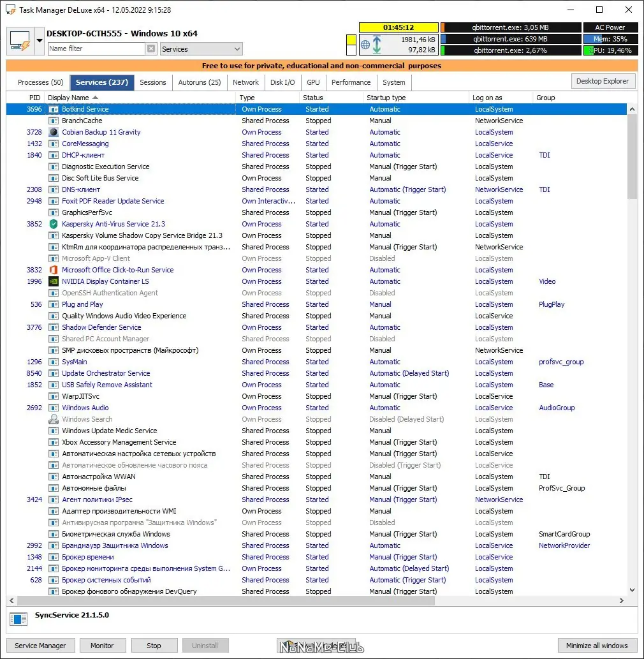The image size is (644, 659).
Task: Click the Plug and Play service icon
Action: click(54, 304)
